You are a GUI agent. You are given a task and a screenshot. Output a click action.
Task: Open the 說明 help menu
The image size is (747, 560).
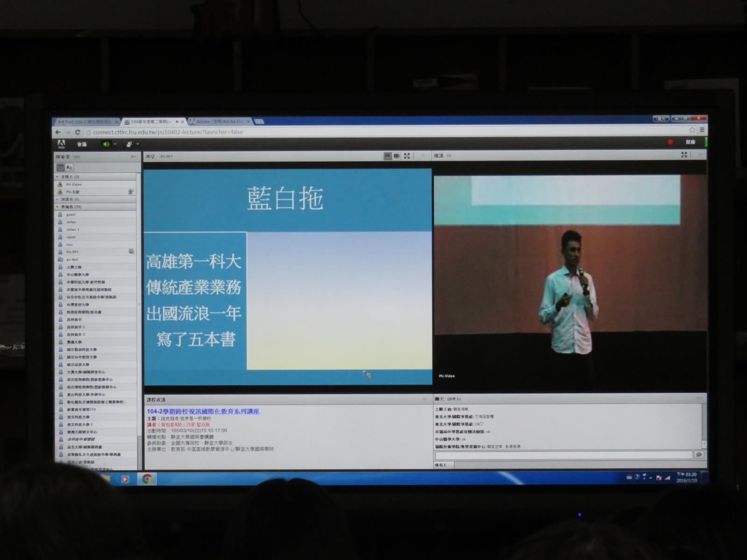click(690, 142)
